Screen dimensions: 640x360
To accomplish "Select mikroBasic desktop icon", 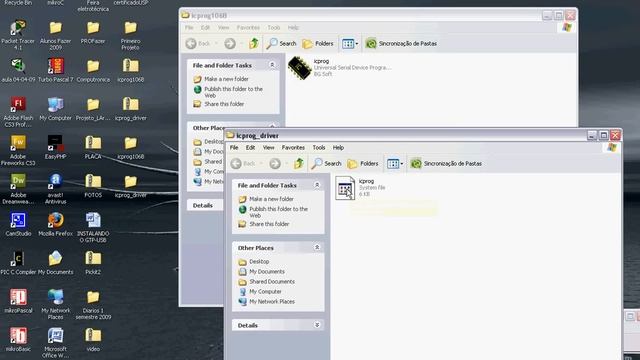I will pos(18,340).
